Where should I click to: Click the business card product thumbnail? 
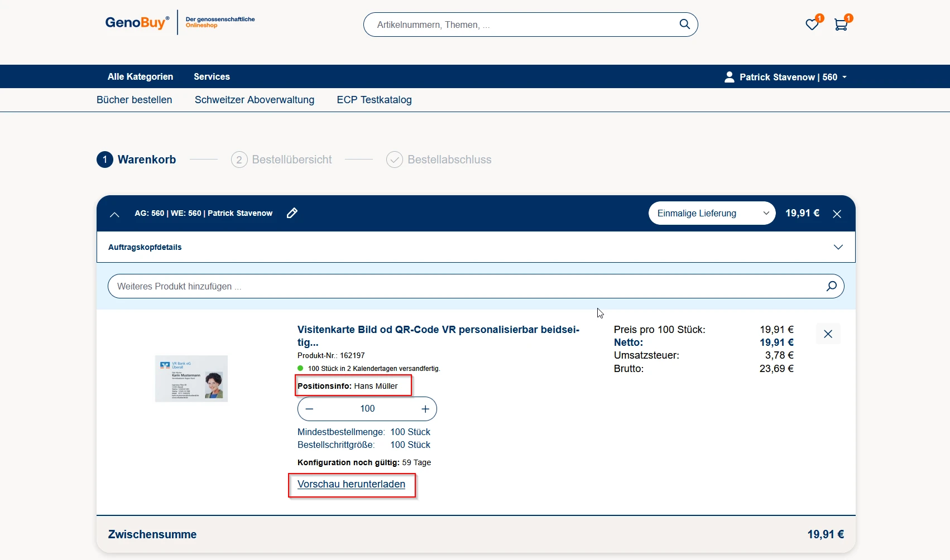191,378
